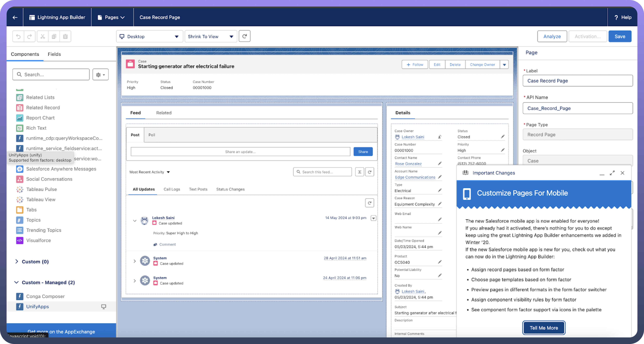644x344 pixels.
Task: Click the refresh canvas icon
Action: click(244, 36)
